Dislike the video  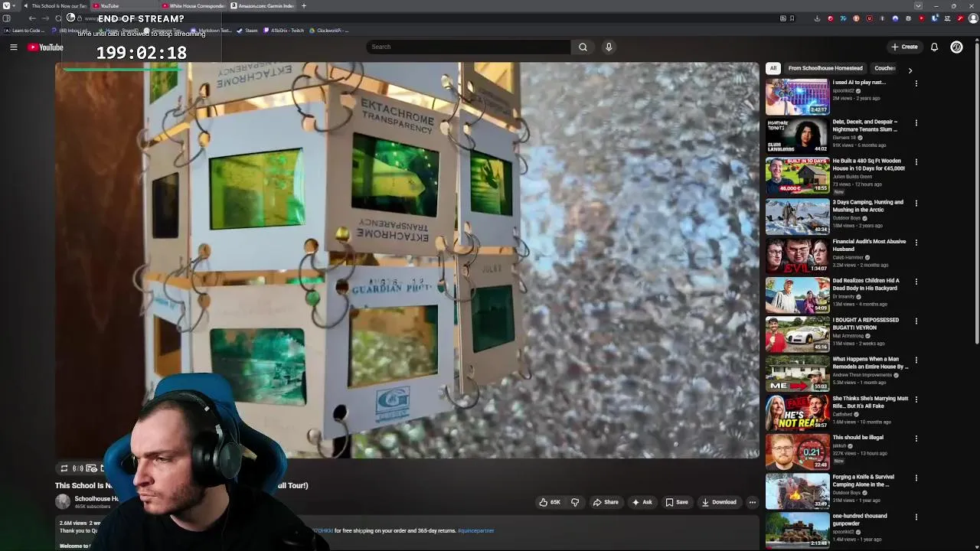click(x=575, y=502)
